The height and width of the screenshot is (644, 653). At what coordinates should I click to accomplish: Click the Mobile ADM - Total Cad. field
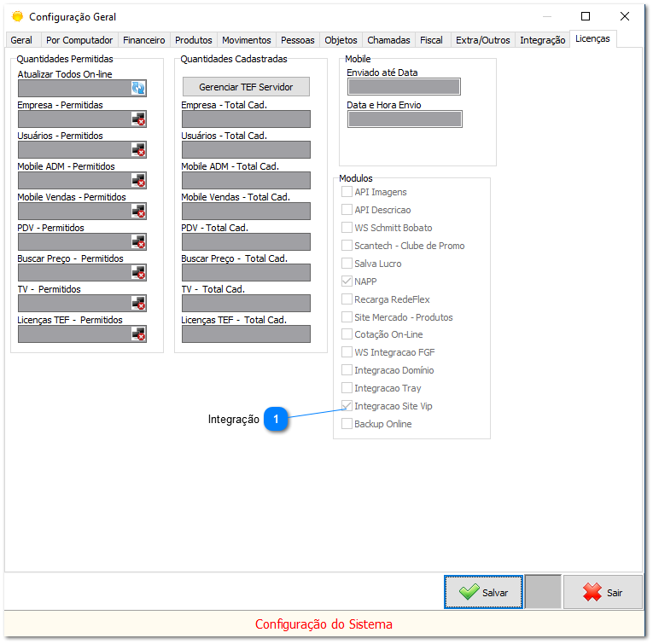pyautogui.click(x=246, y=181)
